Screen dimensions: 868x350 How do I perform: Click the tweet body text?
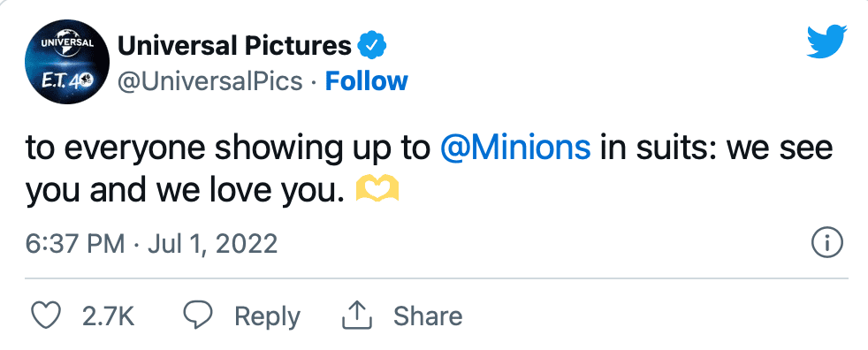(429, 169)
